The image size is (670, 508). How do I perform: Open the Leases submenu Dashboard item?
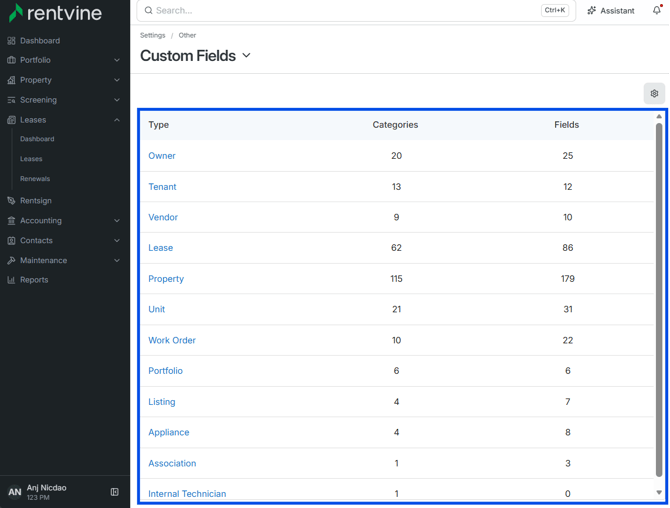(37, 139)
